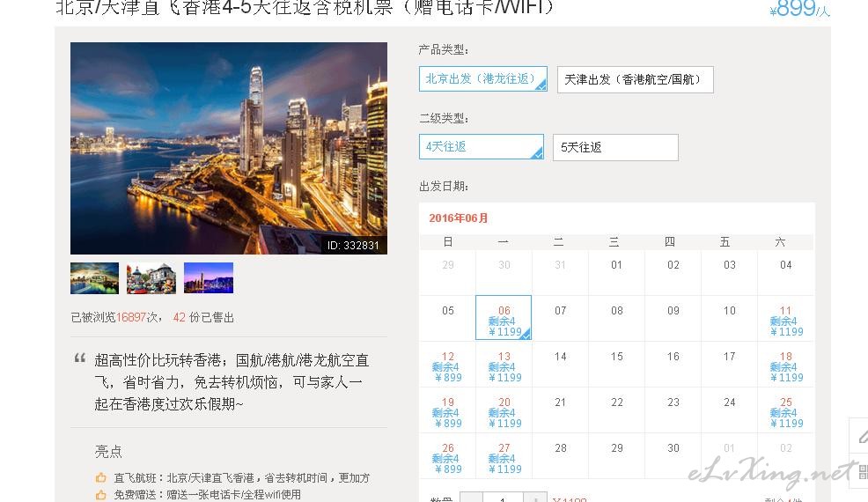Click the 产品类型 label
The width and height of the screenshot is (868, 502).
click(444, 50)
